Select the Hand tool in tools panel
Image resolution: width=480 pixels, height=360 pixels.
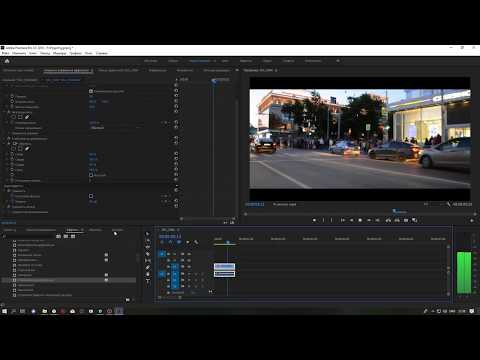click(148, 274)
